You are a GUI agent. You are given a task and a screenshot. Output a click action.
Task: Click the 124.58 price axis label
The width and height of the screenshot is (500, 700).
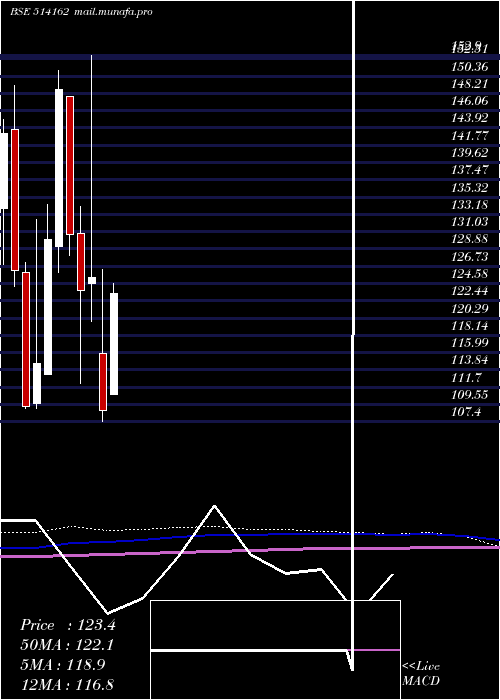[x=470, y=274]
